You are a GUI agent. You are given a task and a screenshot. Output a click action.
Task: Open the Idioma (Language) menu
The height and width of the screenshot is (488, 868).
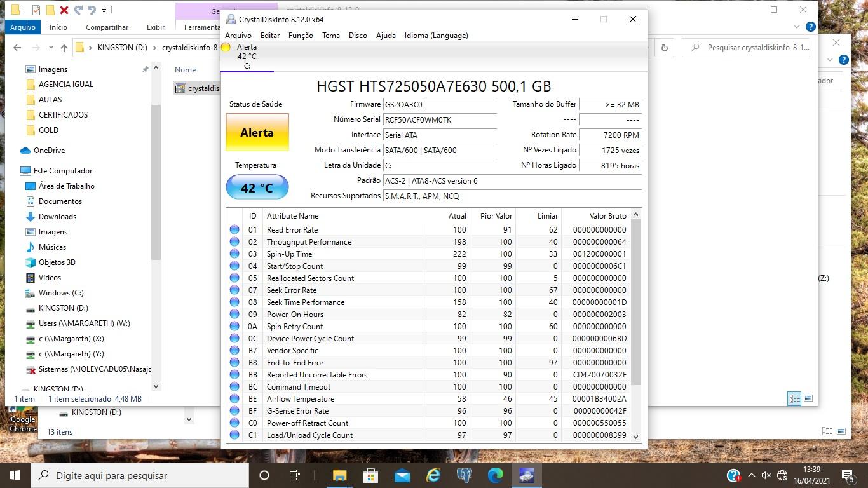click(x=437, y=36)
